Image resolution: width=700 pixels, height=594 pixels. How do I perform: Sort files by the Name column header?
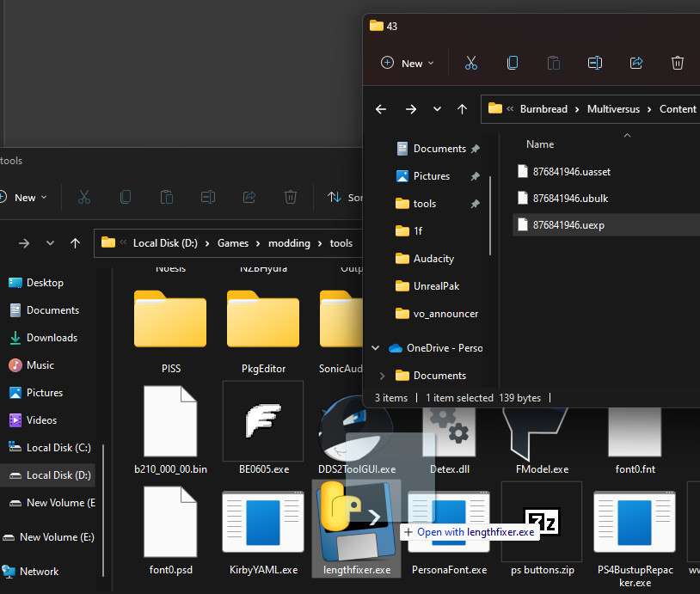[x=540, y=144]
